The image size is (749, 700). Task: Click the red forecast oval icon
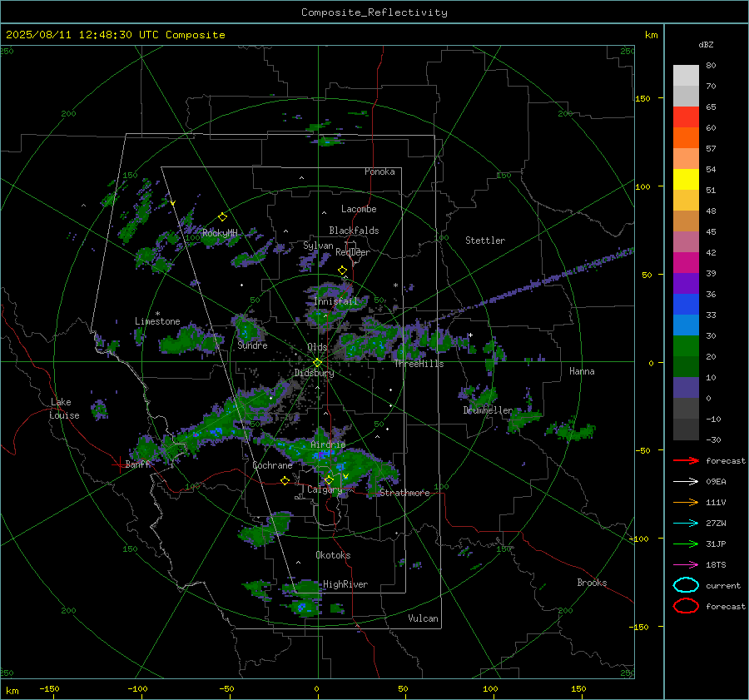tap(686, 606)
